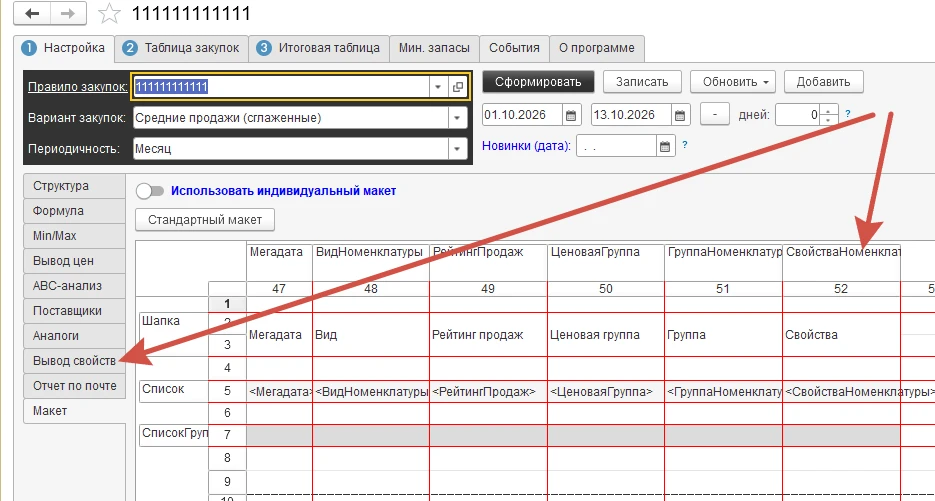Viewport: 935px width, 501px height.
Task: Click the дней spinner arrows
Action: tap(829, 115)
